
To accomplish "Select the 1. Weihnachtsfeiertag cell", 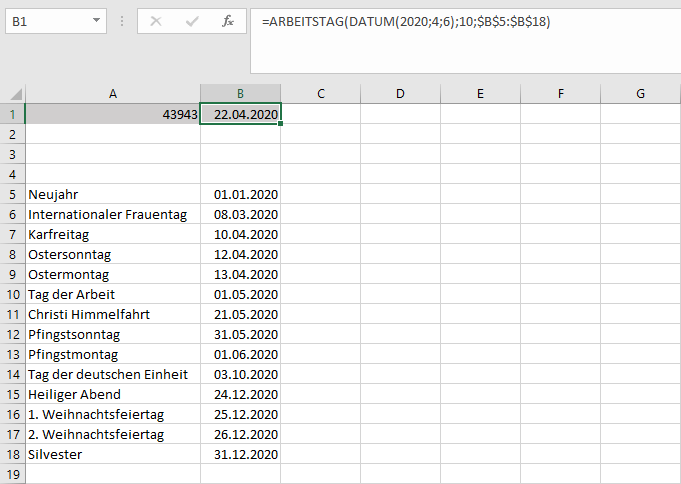I will [x=113, y=414].
